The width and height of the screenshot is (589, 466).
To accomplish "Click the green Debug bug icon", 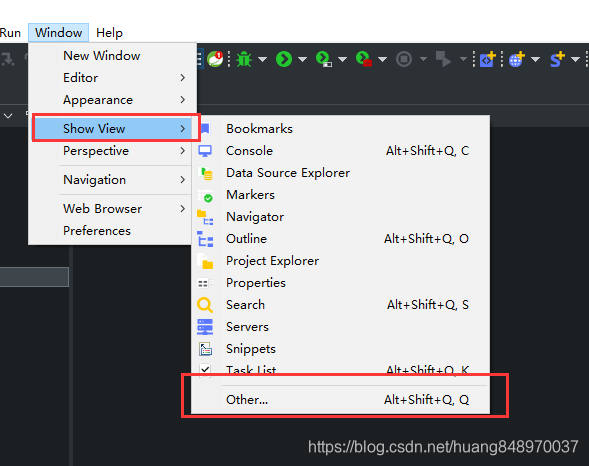I will 244,59.
